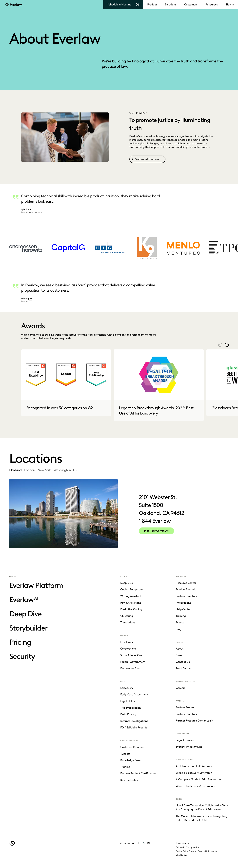
Task: Click Sign In link
Action: [x=230, y=5]
